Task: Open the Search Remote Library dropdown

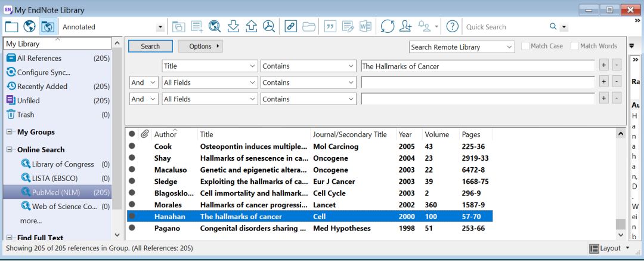Action: [462, 47]
